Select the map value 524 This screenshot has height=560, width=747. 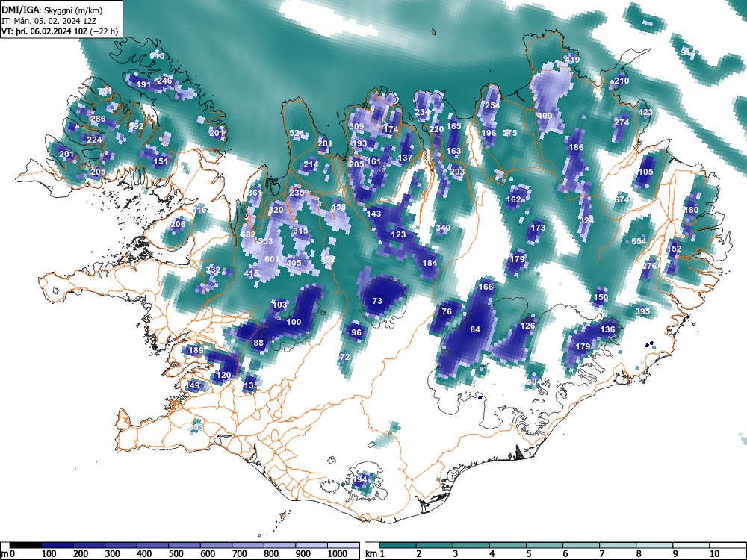click(x=297, y=134)
